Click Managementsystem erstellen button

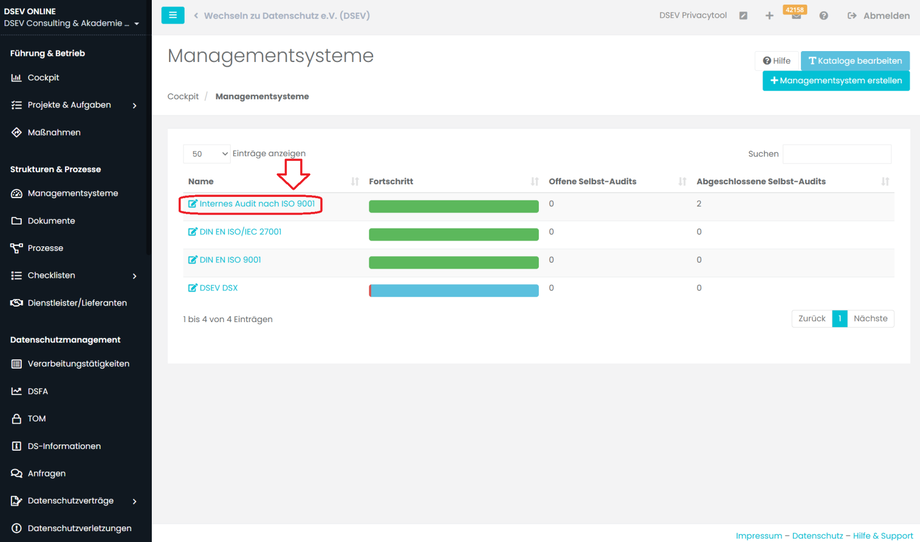pos(836,81)
